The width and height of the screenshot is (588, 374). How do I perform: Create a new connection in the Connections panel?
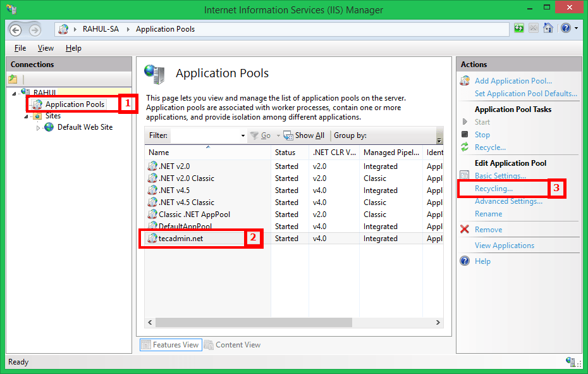click(13, 78)
